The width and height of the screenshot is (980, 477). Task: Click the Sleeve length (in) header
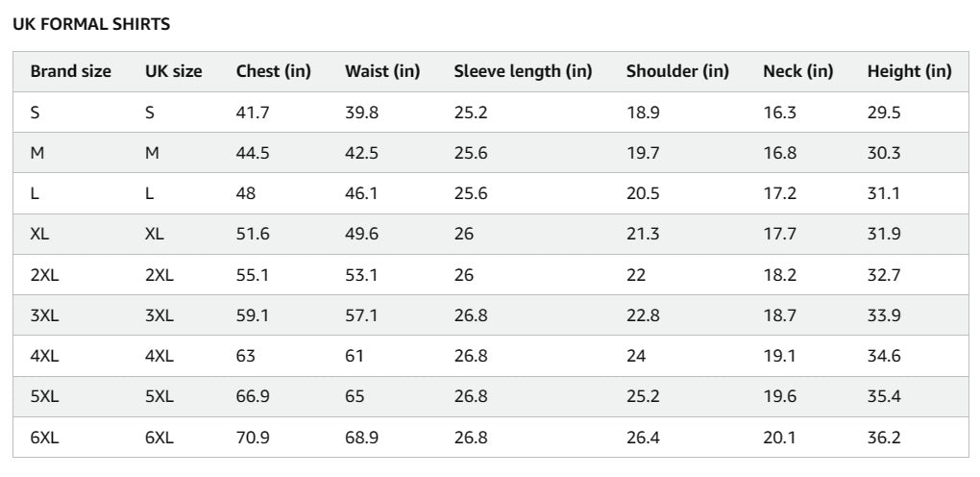[x=523, y=71]
